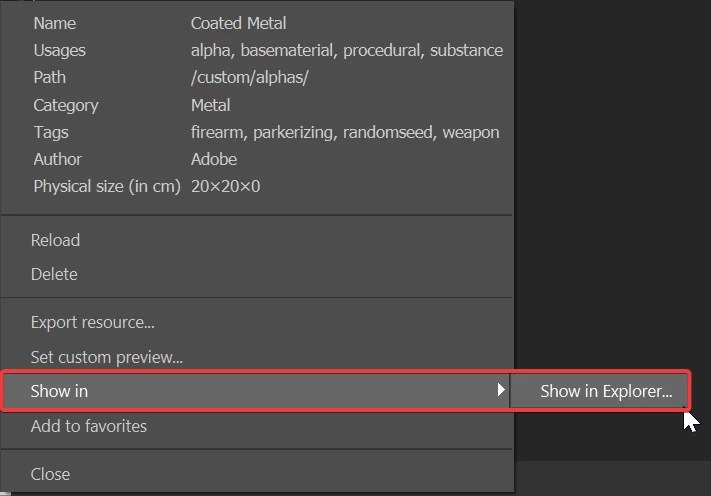Click the Physical size (in cm) label
711x496 pixels.
[106, 186]
